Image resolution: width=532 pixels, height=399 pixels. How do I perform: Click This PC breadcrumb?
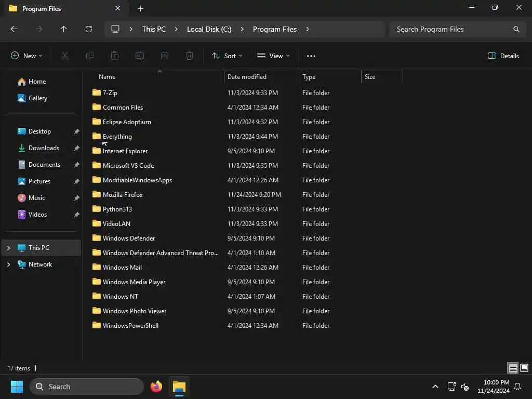tap(154, 29)
